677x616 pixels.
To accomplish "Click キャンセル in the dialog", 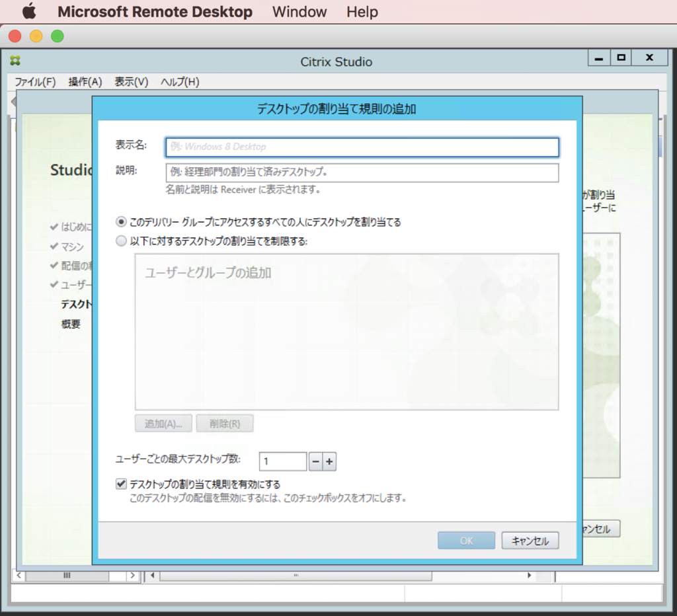I will click(x=530, y=541).
